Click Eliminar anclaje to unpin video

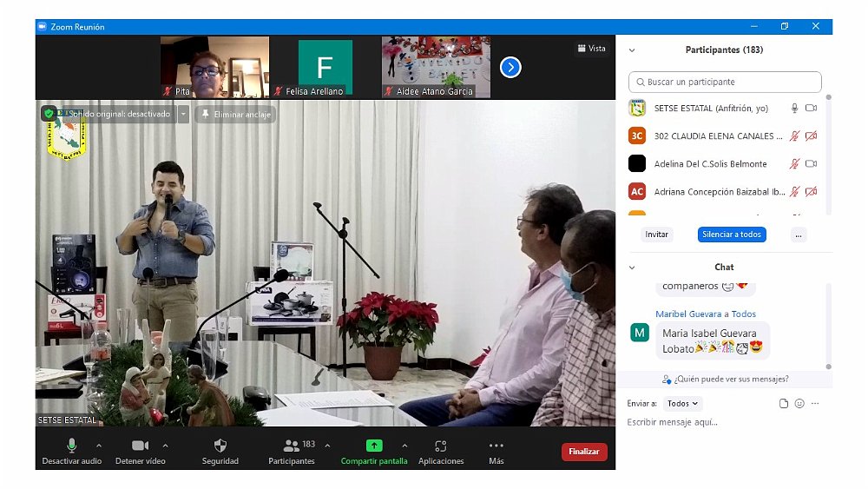coord(236,115)
